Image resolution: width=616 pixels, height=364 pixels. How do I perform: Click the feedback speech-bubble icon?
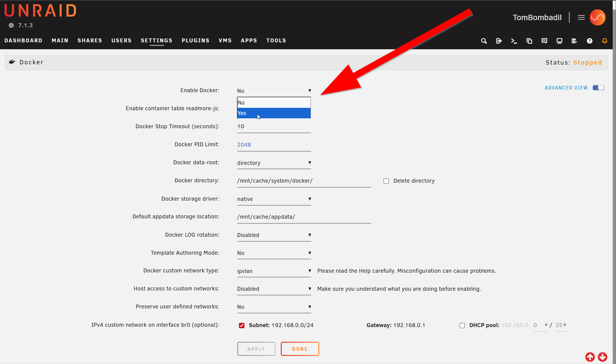coord(544,41)
